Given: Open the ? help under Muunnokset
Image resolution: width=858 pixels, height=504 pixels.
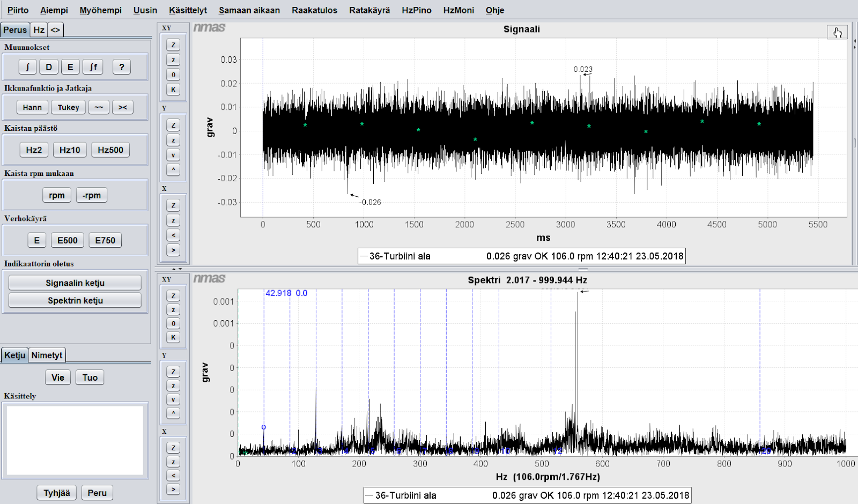Looking at the screenshot, I should click(122, 67).
